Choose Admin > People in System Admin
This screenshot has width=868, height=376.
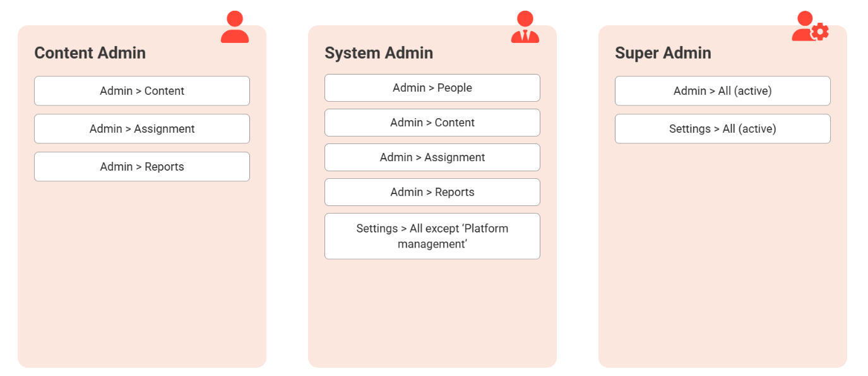[432, 88]
